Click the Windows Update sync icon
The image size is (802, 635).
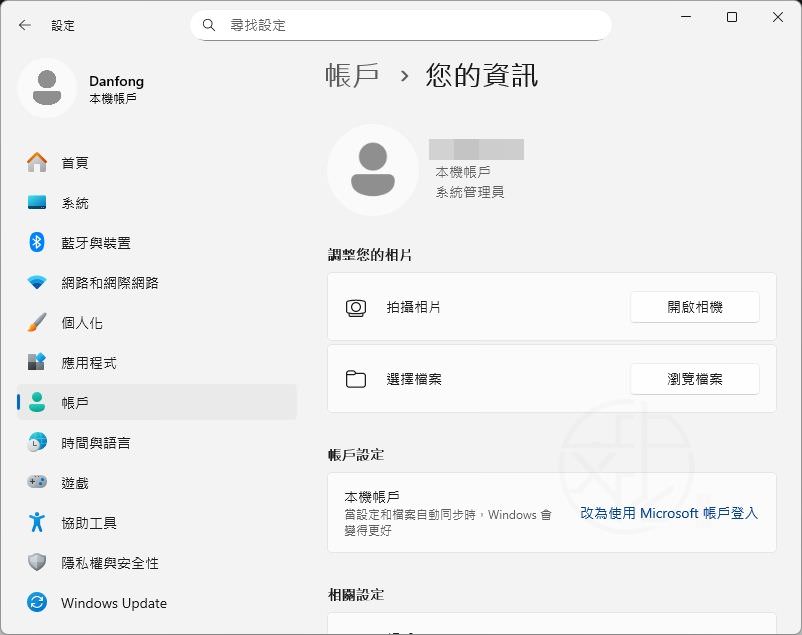click(x=37, y=602)
